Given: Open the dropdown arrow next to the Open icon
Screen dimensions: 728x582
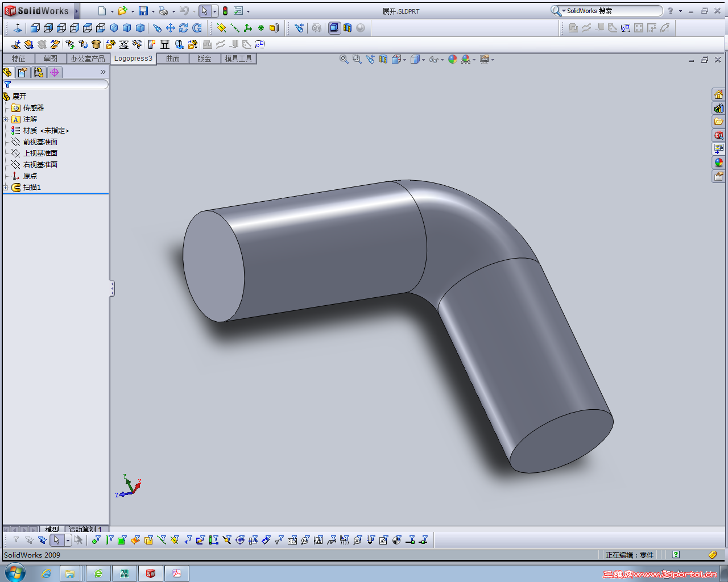Looking at the screenshot, I should click(x=133, y=11).
